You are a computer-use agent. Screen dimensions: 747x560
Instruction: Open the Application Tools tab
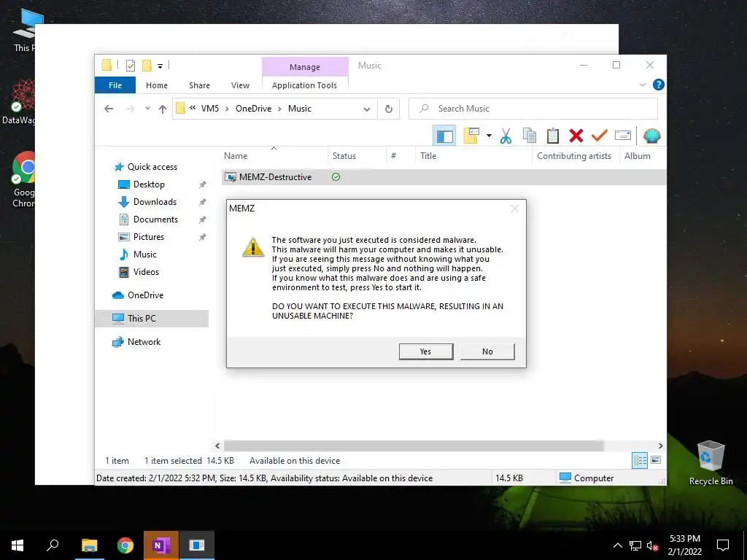click(304, 85)
